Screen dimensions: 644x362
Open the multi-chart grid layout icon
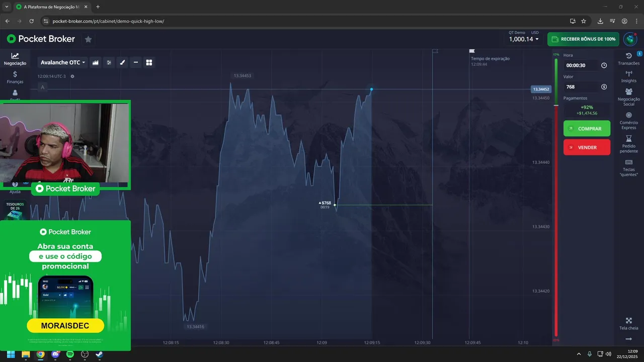click(x=149, y=62)
